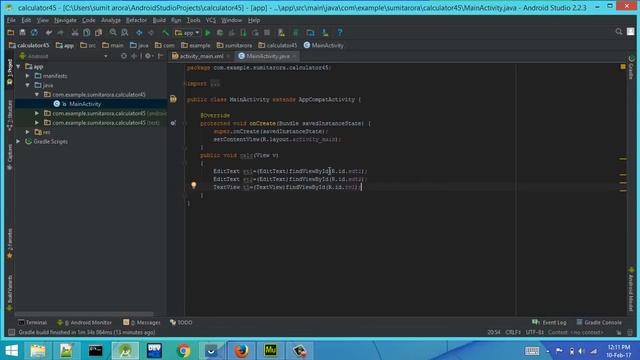The image size is (640, 360).
Task: Click the Replace toolbar icon
Action: click(125, 33)
